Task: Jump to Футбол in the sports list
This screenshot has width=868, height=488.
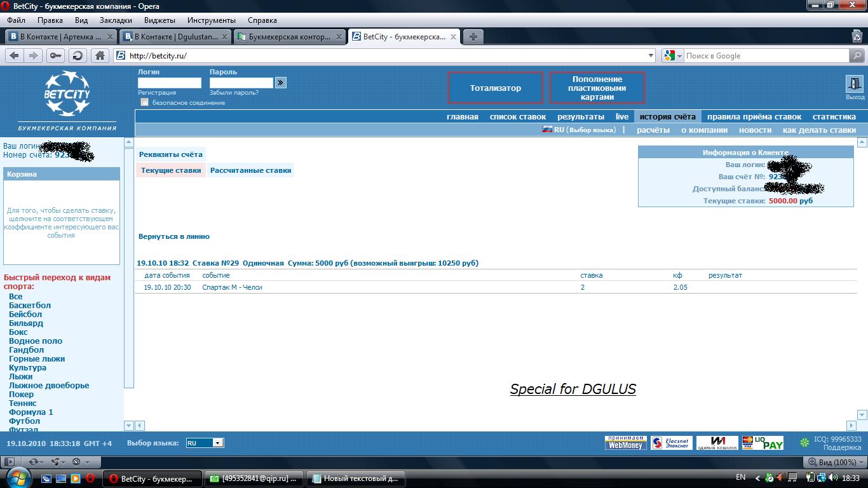Action: coord(24,421)
